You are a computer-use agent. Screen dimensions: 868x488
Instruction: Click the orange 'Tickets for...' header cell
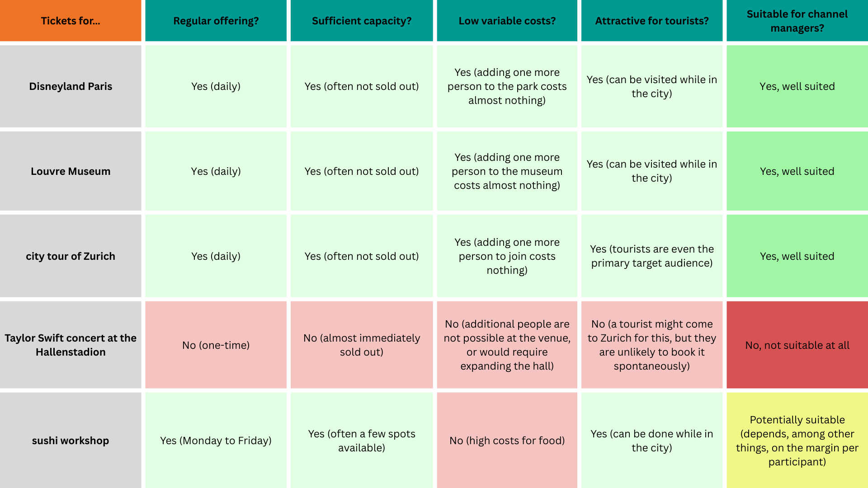[71, 21]
